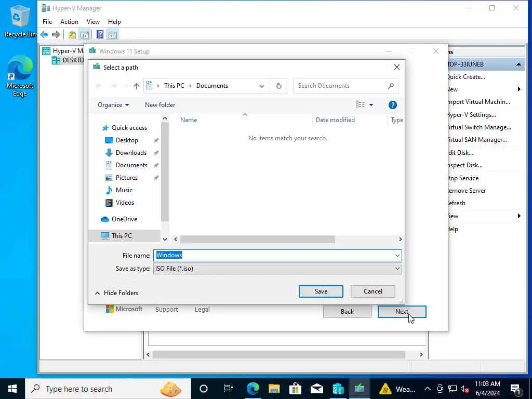Select Videos in the navigation pane
Screen dimensions: 532x399
tap(125, 203)
